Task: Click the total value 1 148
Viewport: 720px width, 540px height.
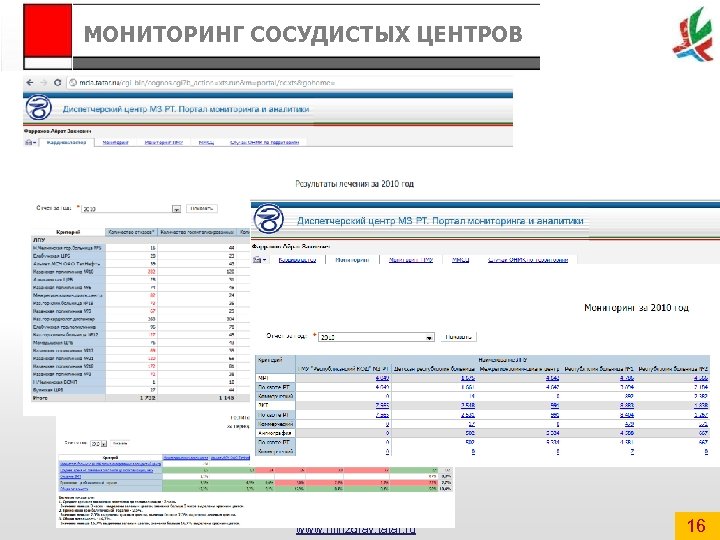Action: point(226,398)
